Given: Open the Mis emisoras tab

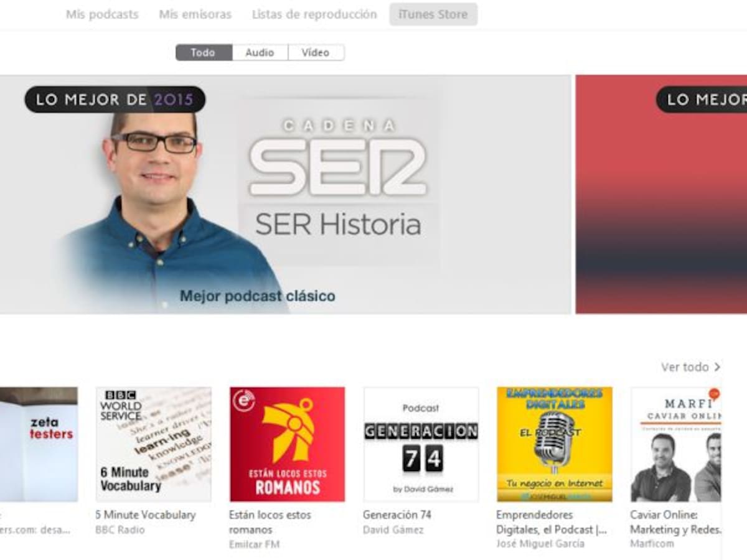Looking at the screenshot, I should pyautogui.click(x=195, y=14).
